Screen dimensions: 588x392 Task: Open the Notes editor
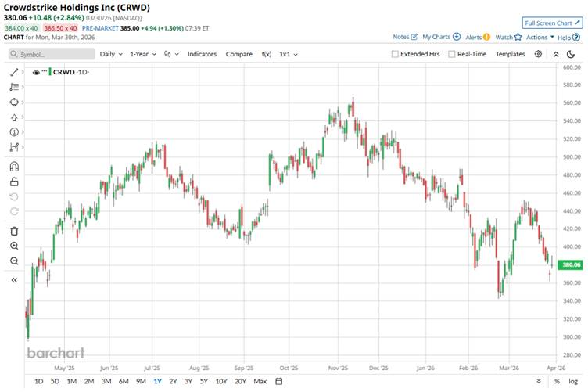(x=405, y=37)
